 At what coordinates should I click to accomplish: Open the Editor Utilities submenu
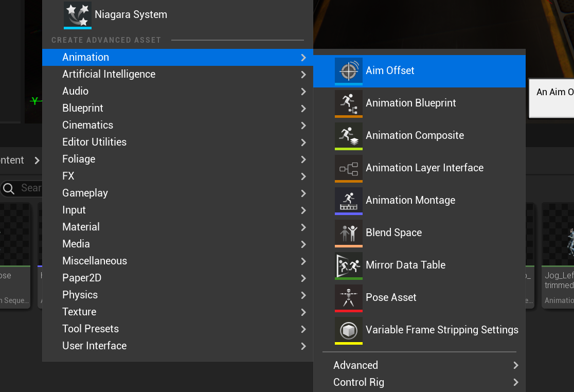pyautogui.click(x=177, y=142)
